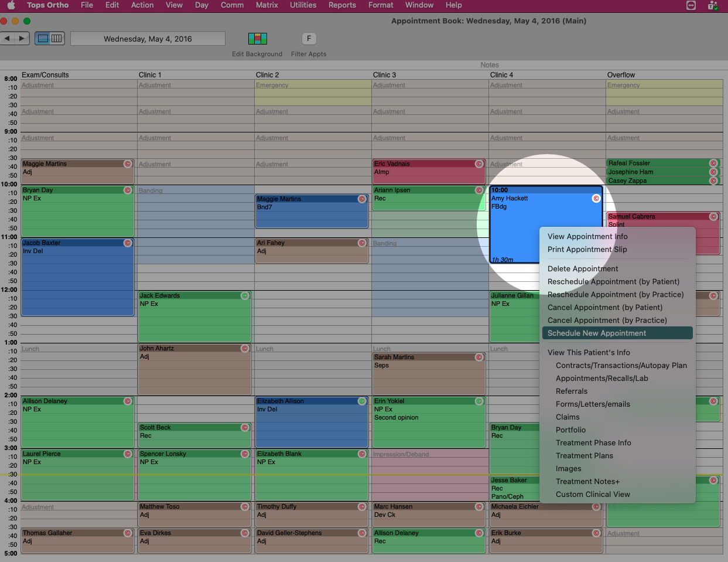Click the green status icon on Jack Edwards's appointment
The height and width of the screenshot is (562, 728).
245,296
